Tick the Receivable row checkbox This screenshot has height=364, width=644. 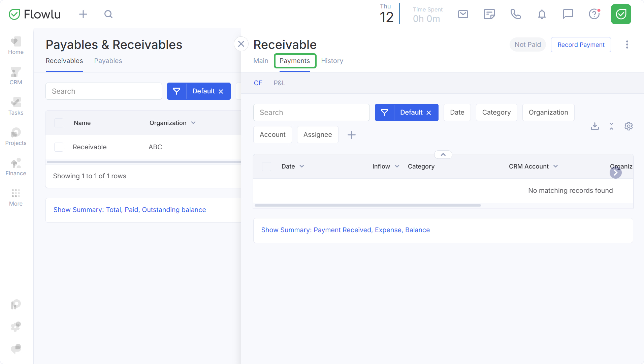[59, 147]
